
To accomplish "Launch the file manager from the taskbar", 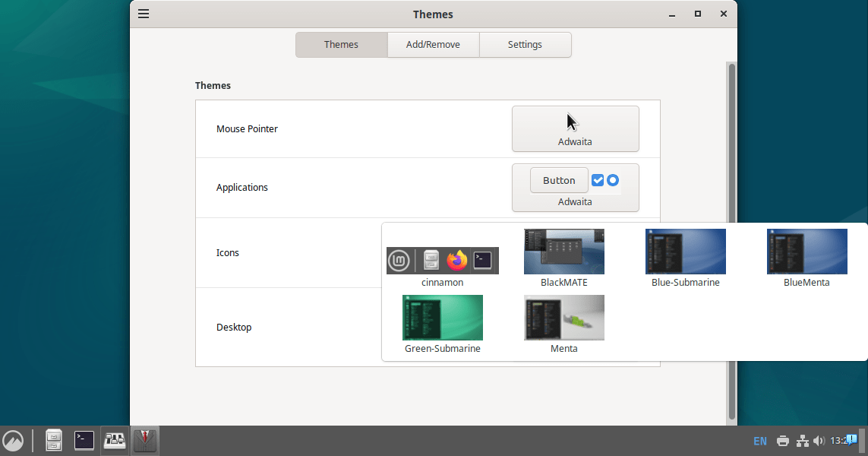I will pyautogui.click(x=53, y=440).
